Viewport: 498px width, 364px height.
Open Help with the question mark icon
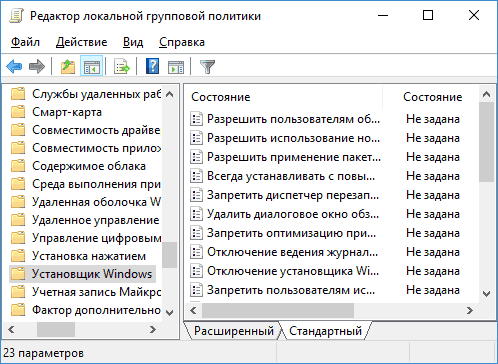(x=152, y=66)
